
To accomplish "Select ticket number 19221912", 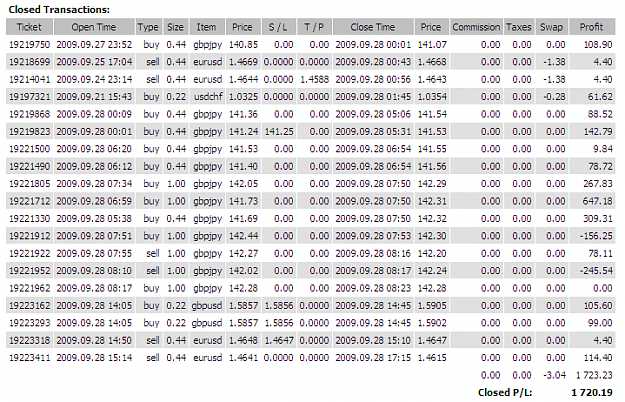I will tap(29, 236).
